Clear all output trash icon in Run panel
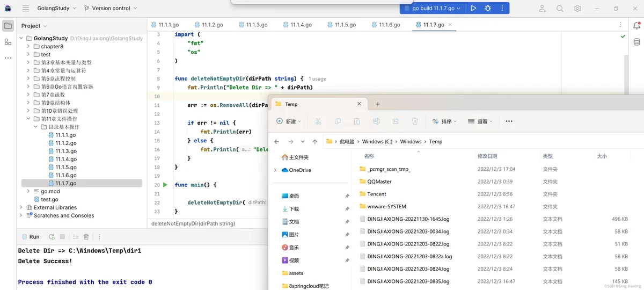Screen dimensions: 644x290 (x=86, y=237)
